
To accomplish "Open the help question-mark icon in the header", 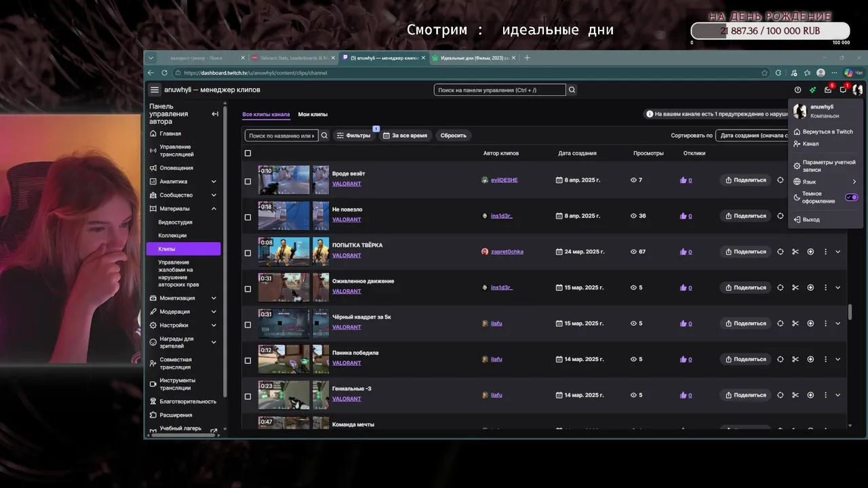I will tap(797, 89).
